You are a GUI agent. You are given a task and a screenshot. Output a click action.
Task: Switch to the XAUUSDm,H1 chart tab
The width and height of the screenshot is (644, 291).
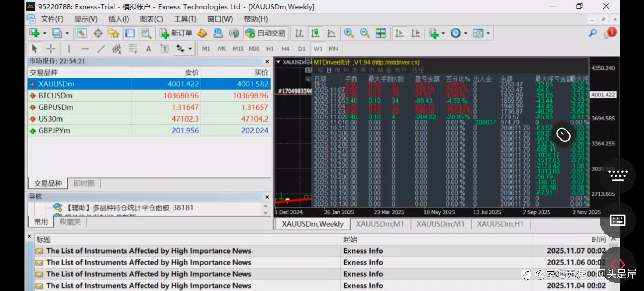click(x=500, y=224)
